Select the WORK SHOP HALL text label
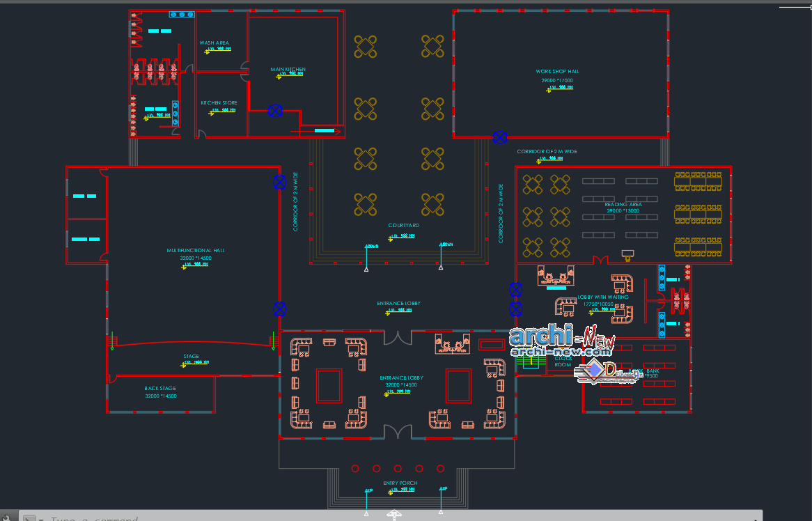812x521 pixels. [557, 71]
